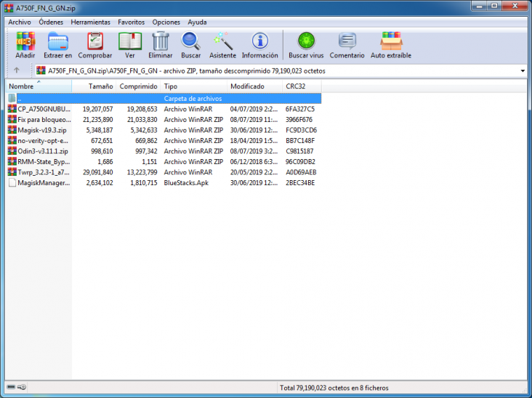This screenshot has width=532, height=398.
Task: Open the Opciones menu
Action: click(166, 22)
